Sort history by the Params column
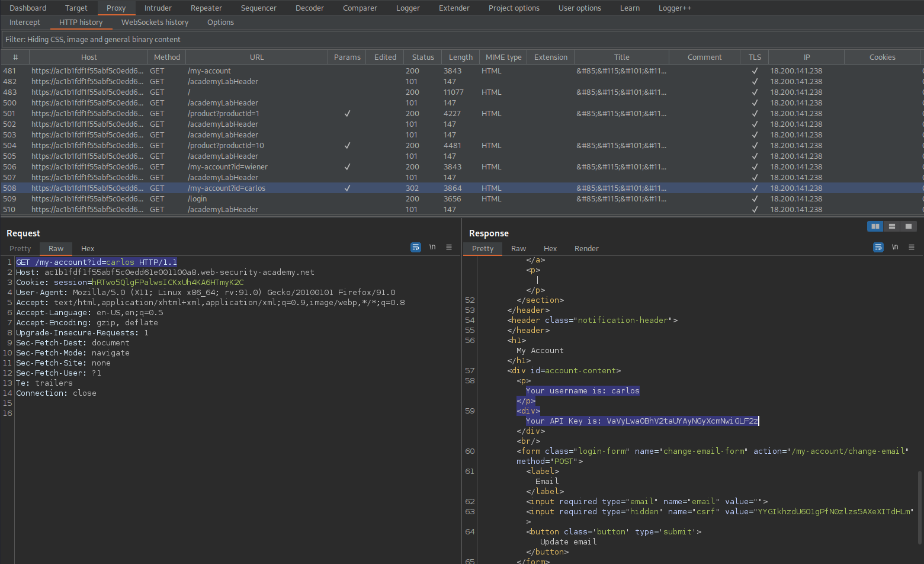Viewport: 924px width, 564px height. [347, 57]
